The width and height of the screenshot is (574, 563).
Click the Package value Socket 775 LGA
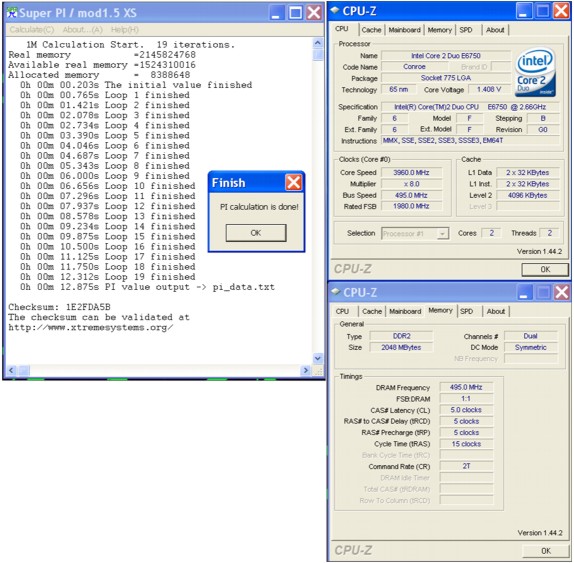[x=446, y=78]
